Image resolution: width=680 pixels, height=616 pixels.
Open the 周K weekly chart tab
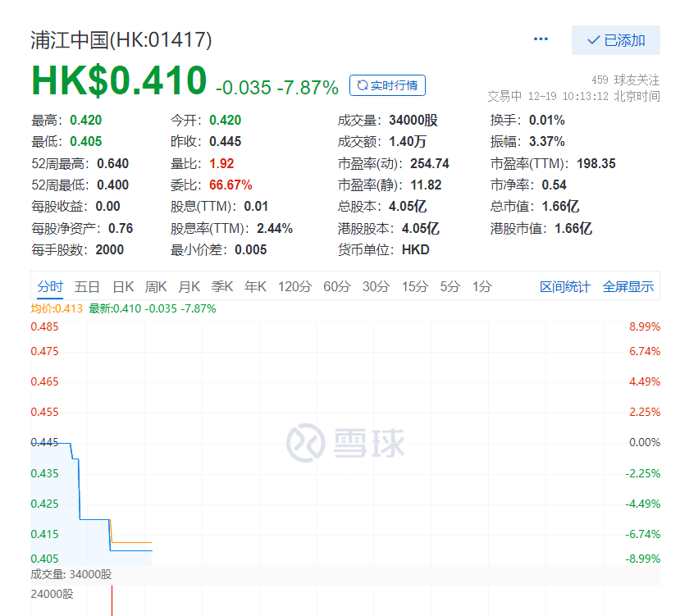156,286
